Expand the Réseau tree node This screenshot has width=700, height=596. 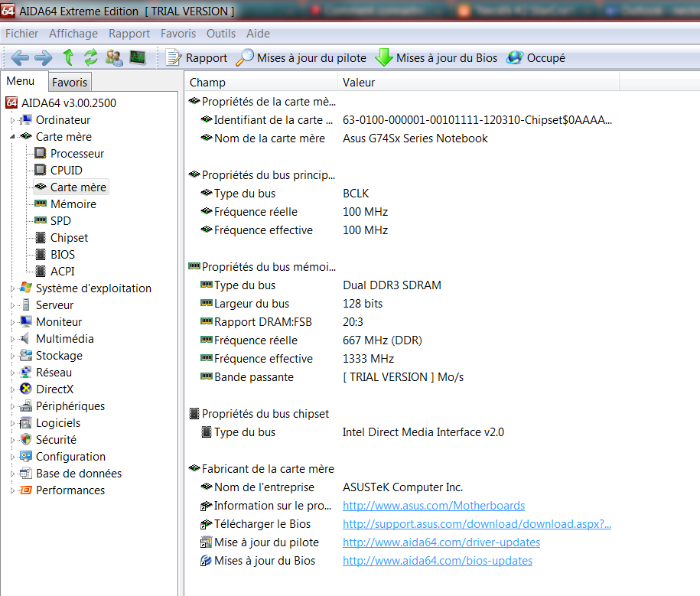12,373
